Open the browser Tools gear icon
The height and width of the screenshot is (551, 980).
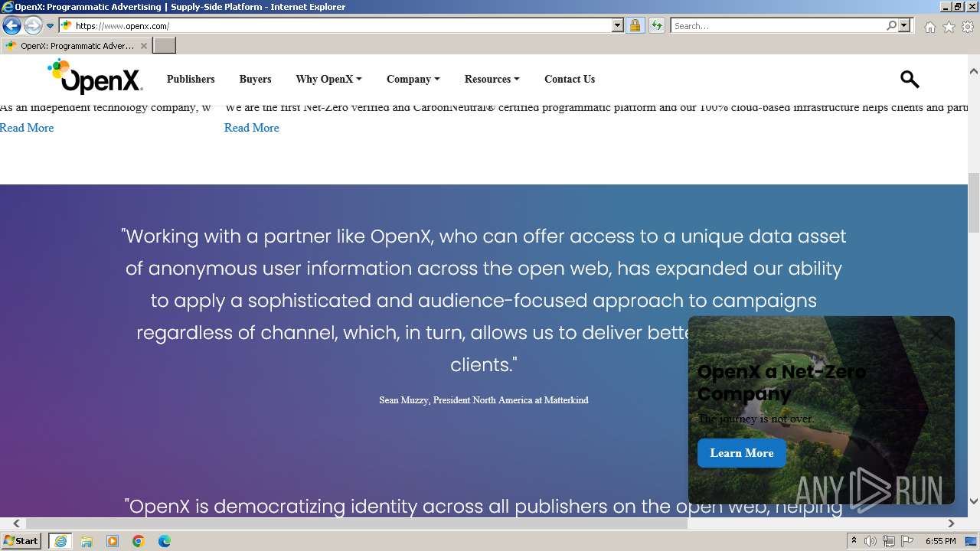(968, 27)
